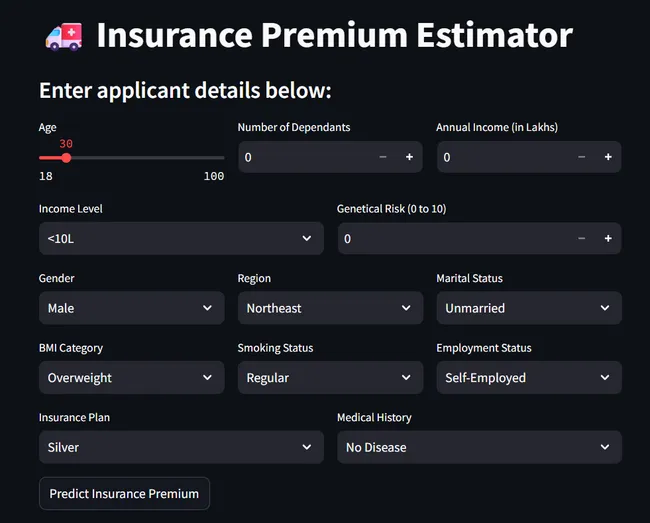Expand the Employment Status dropdown
Viewport: 650px width, 523px height.
tap(529, 378)
